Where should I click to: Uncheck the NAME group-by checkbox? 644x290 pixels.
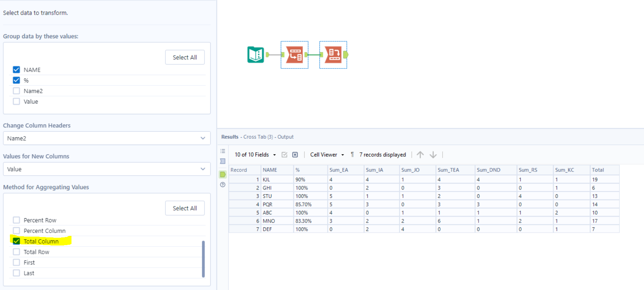16,70
